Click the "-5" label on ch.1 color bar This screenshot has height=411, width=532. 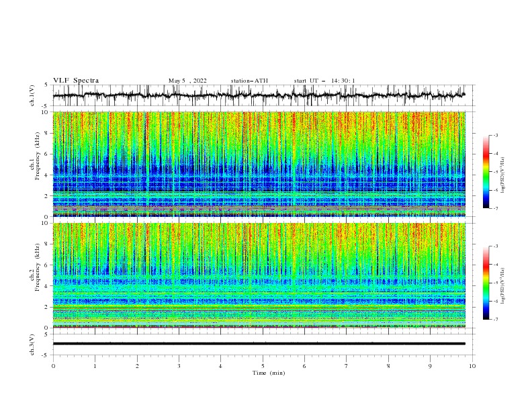coord(495,172)
